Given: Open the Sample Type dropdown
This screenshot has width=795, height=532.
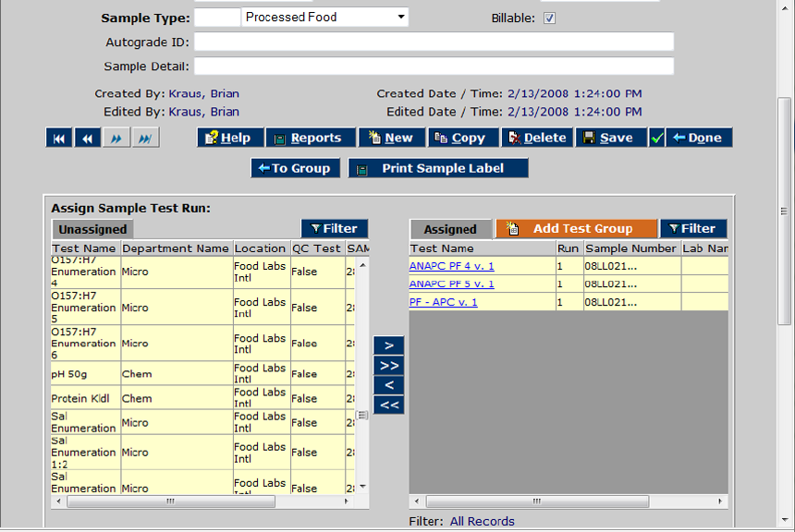Looking at the screenshot, I should [x=400, y=18].
